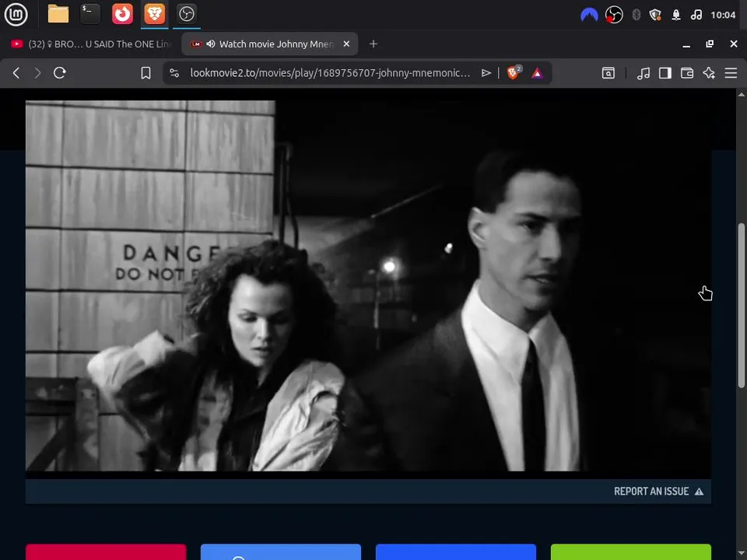Viewport: 747px width, 560px height.
Task: Click the scrollbar up arrow
Action: pyautogui.click(x=742, y=94)
